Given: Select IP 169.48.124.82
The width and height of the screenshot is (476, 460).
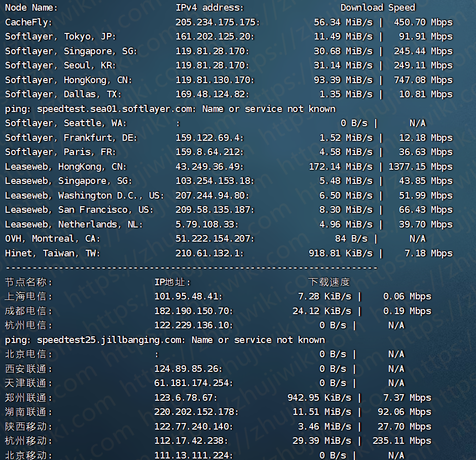Looking at the screenshot, I should pos(212,94).
